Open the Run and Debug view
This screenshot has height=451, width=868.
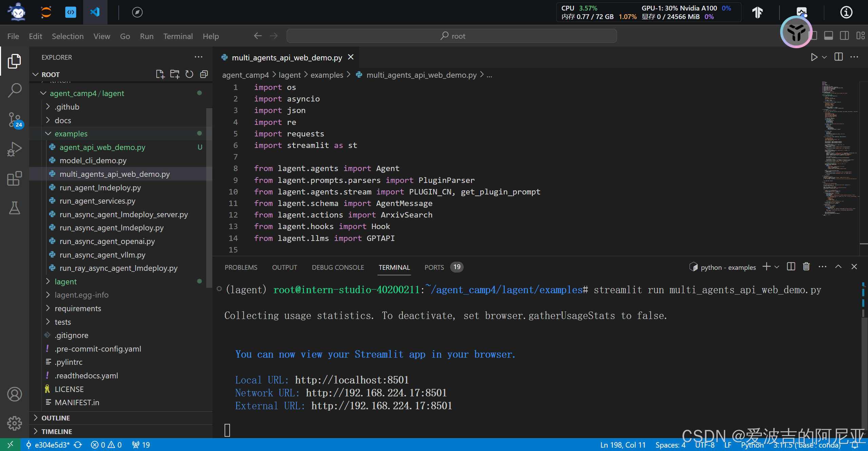(x=15, y=149)
